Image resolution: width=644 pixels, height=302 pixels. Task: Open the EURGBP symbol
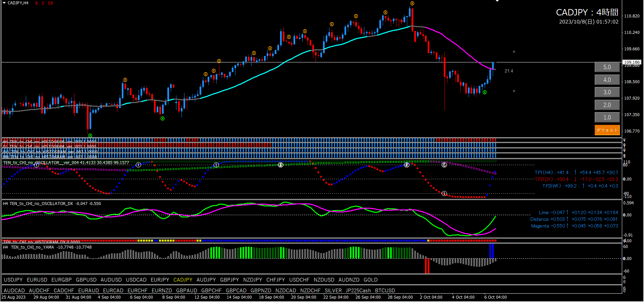tap(62, 280)
